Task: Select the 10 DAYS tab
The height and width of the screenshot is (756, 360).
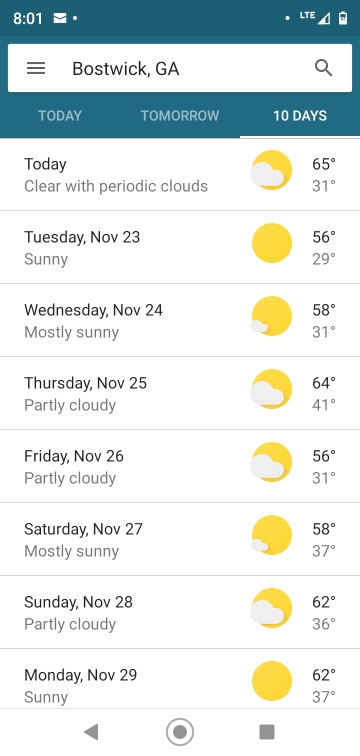Action: [x=300, y=116]
